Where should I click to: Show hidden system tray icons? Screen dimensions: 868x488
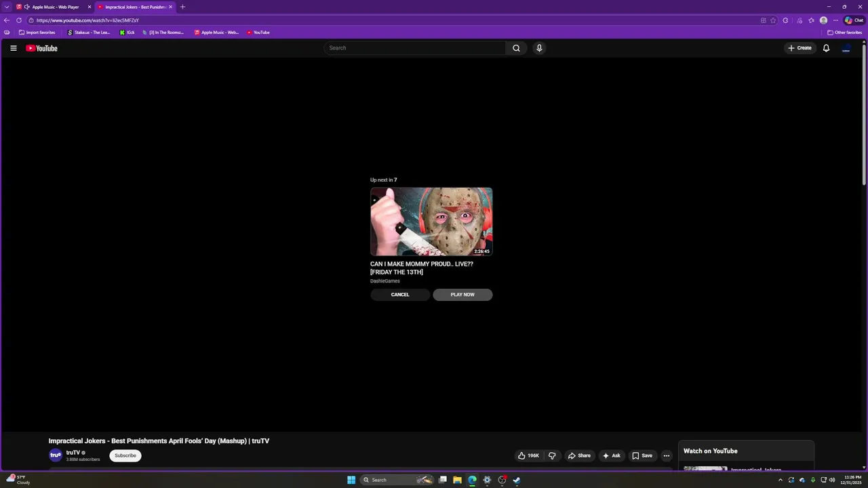coord(780,480)
